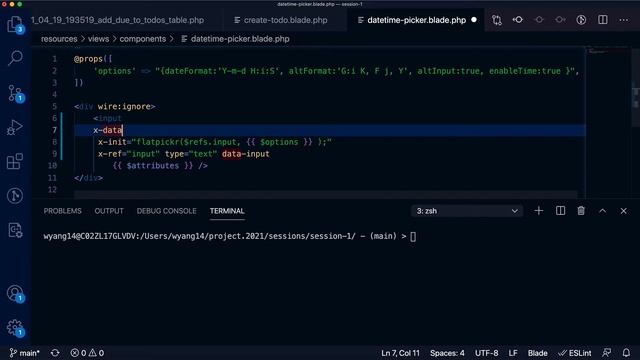The image size is (640, 360).
Task: Click the terminal prompt input area
Action: click(413, 236)
